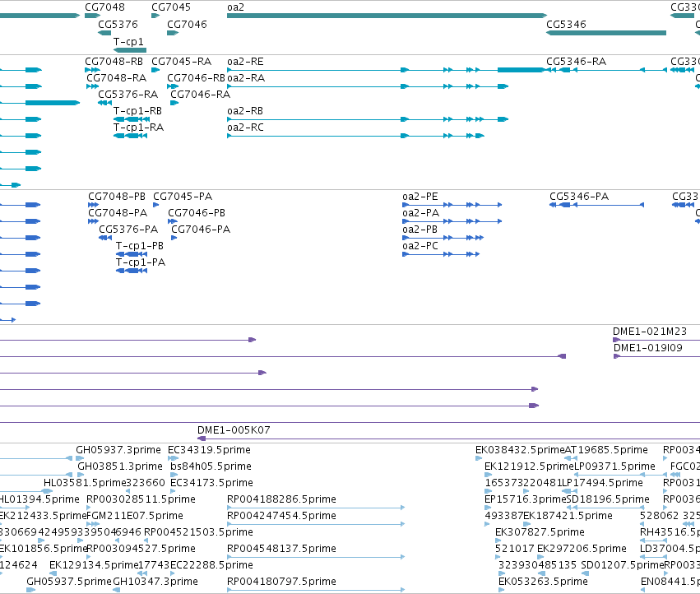Select the CG7048-PB protein label
Image resolution: width=700 pixels, height=594 pixels.
coord(117,197)
